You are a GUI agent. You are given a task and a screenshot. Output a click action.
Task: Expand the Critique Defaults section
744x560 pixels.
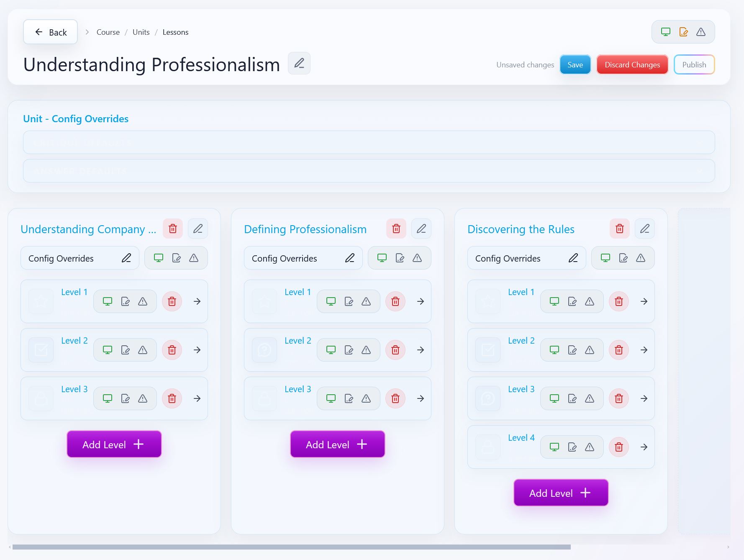369,142
